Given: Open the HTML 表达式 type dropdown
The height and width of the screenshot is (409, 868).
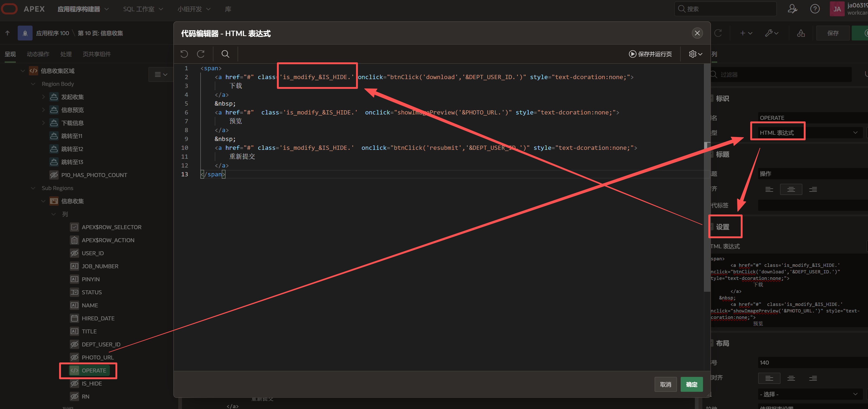Looking at the screenshot, I should coord(809,133).
